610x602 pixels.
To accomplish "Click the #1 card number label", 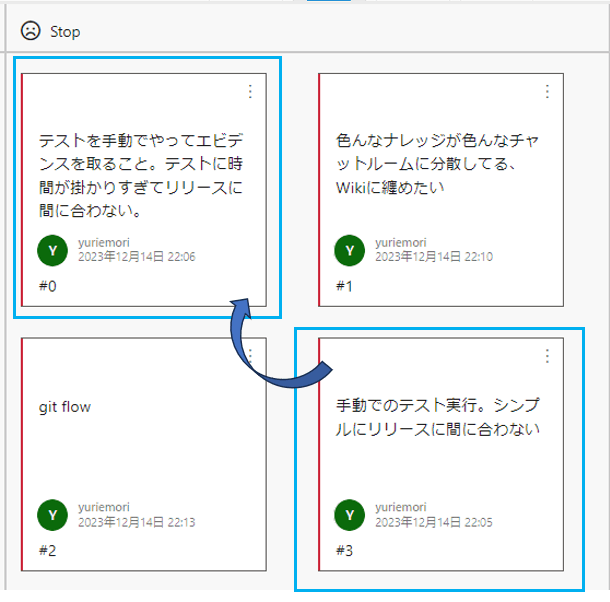I will [344, 286].
